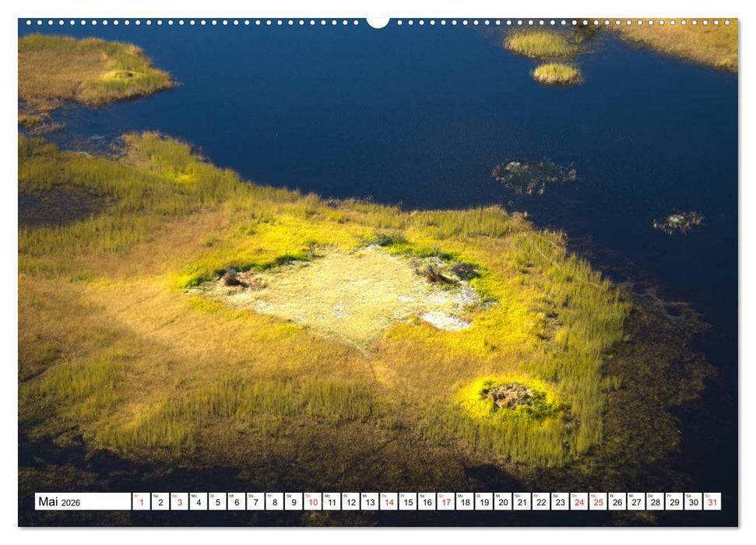756x545 pixels.
Task: Select red Sunday 17 date cell
Action: [x=445, y=502]
